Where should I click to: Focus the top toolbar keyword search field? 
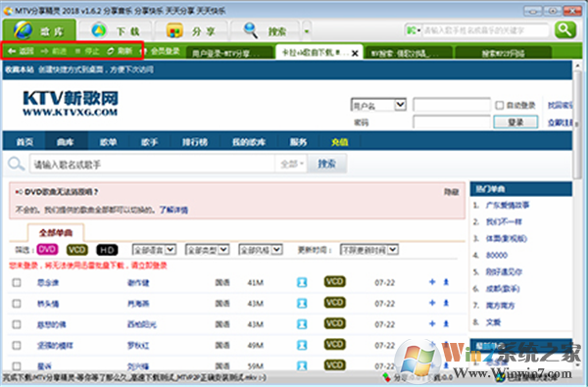coord(486,30)
